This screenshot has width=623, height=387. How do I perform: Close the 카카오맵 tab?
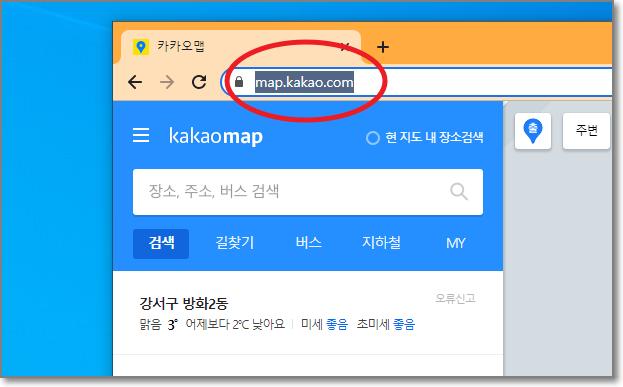click(x=345, y=47)
